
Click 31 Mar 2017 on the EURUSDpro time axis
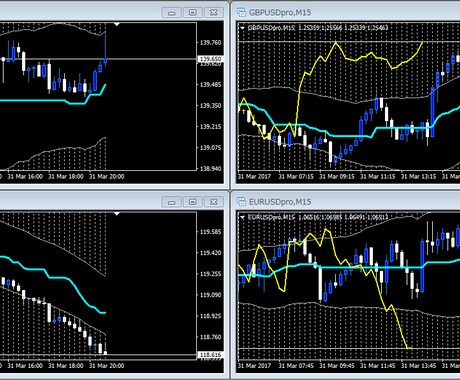(254, 366)
